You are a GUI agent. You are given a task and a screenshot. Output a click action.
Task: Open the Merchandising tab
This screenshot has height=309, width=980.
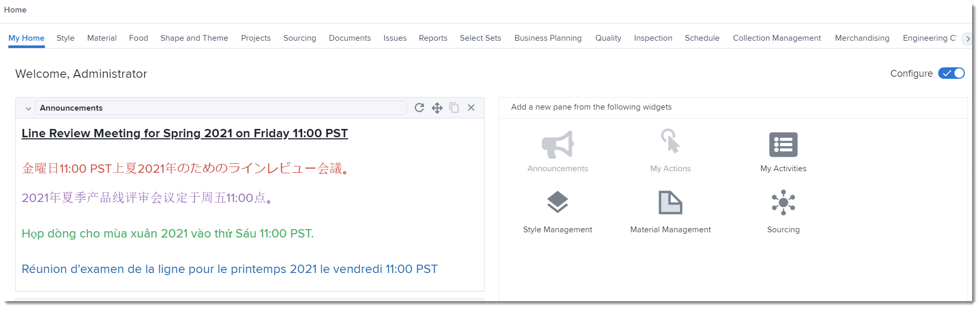tap(862, 38)
